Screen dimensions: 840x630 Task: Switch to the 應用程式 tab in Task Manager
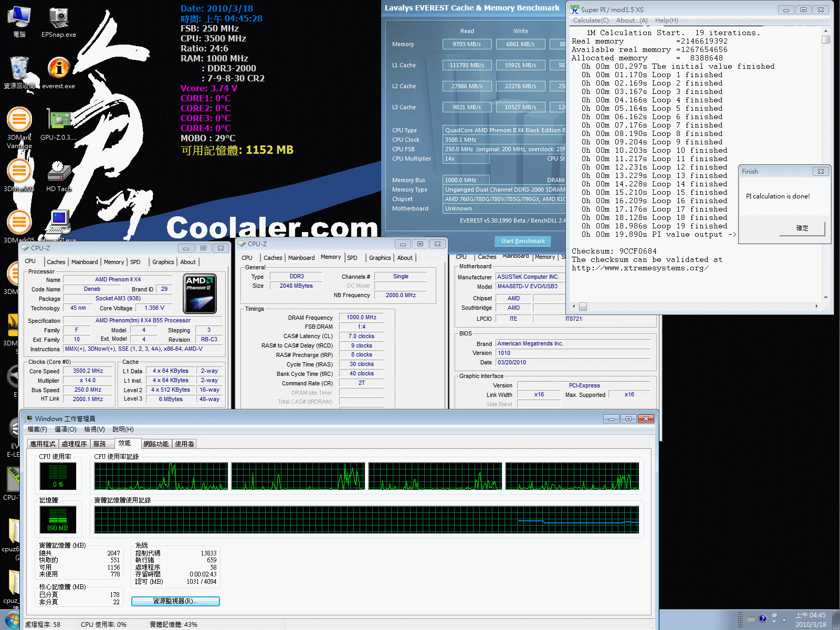pyautogui.click(x=43, y=444)
